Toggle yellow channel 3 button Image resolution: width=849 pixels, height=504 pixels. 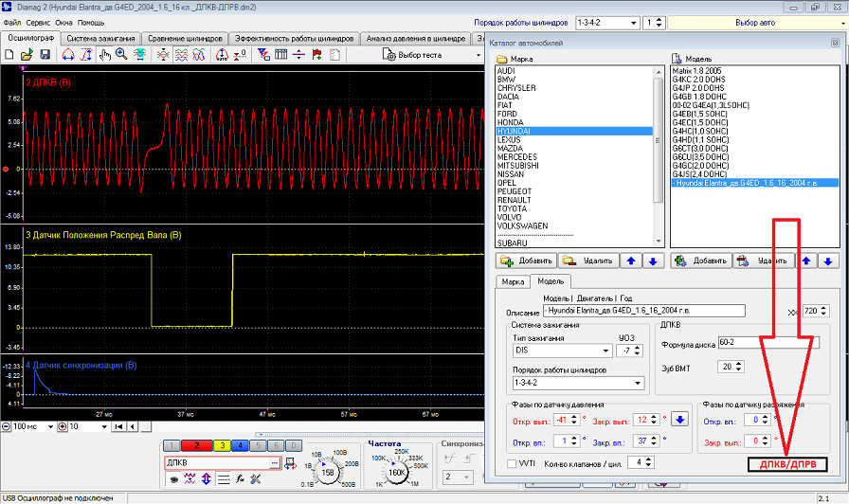(x=222, y=445)
